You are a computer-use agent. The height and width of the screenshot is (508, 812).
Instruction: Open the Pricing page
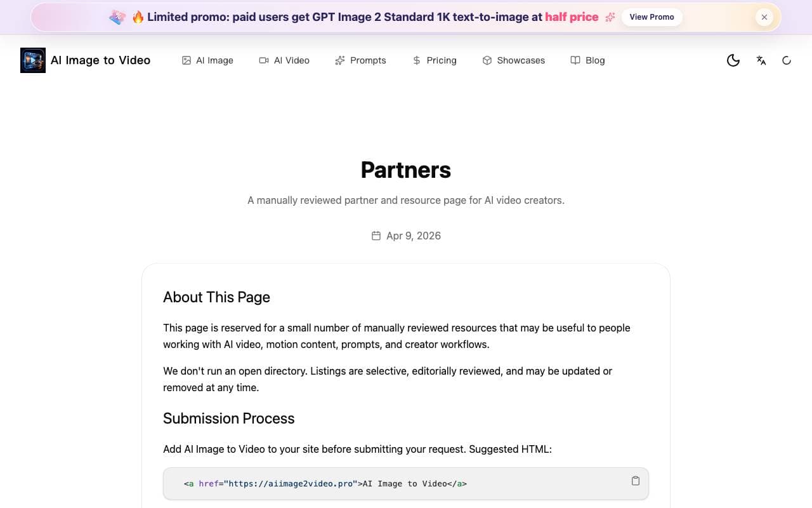point(435,60)
